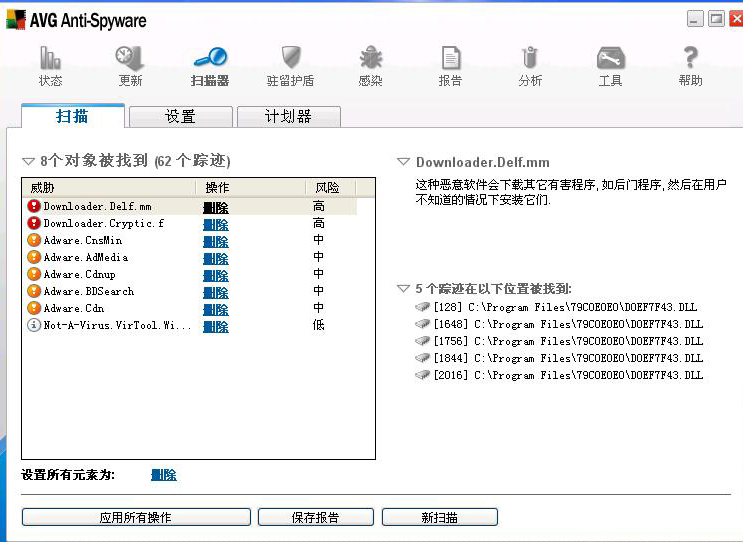Click trace path text for [128] D0EF7F43.DLL

coord(565,307)
